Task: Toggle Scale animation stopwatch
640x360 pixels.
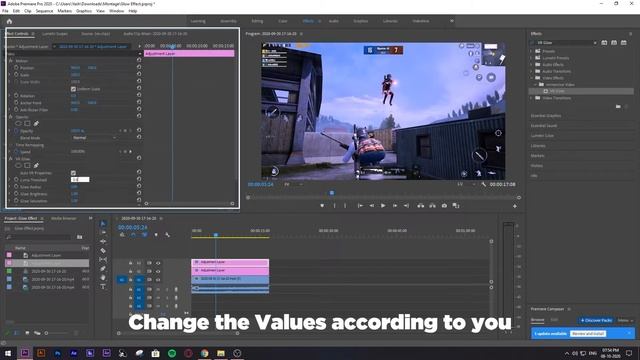Action: point(16,75)
